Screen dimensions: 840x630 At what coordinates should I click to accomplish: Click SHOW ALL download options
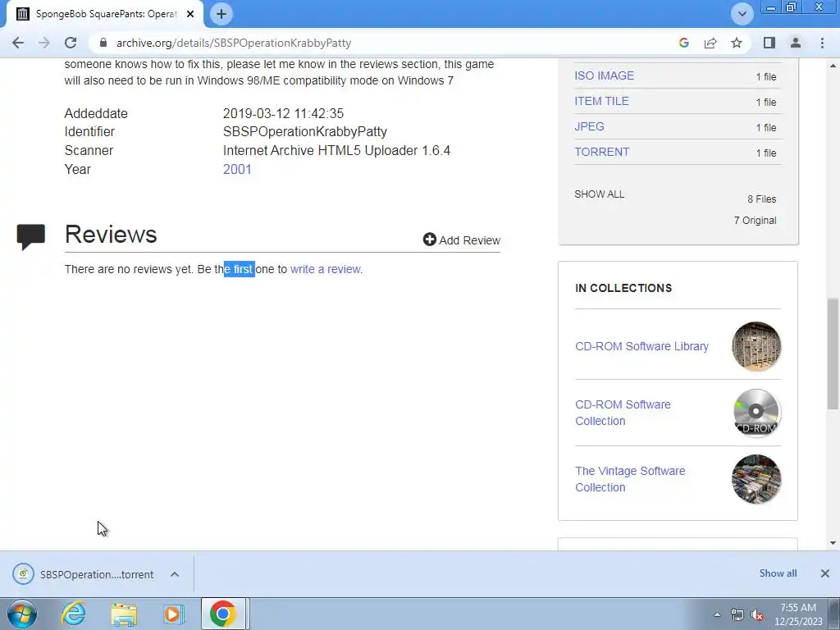pyautogui.click(x=600, y=194)
